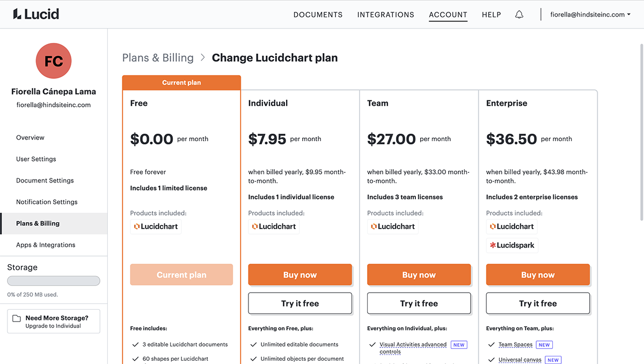644x364 pixels.
Task: Click Lucidchart badge in Team plan
Action: point(392,227)
